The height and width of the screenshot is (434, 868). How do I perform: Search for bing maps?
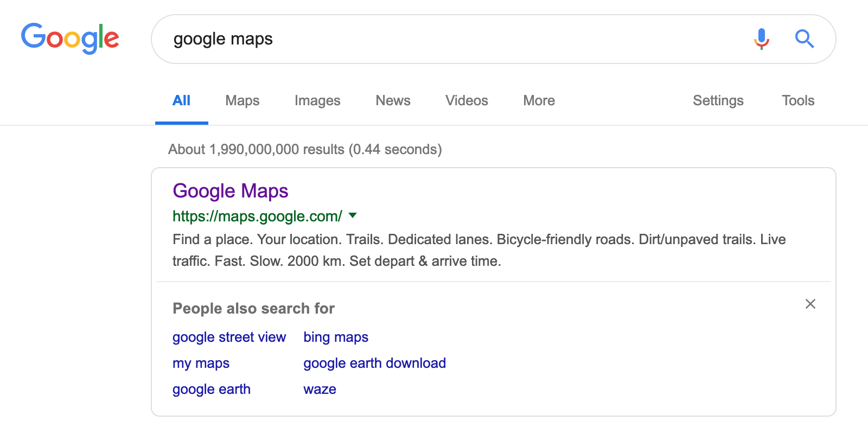[x=336, y=337]
